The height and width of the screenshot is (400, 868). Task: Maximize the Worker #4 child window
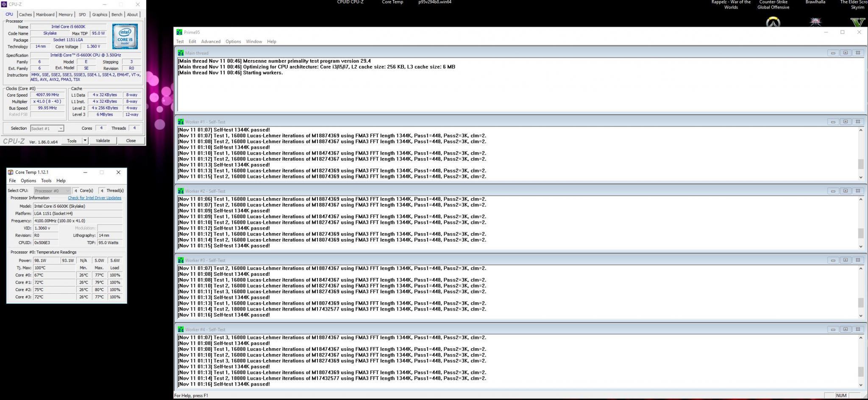[x=845, y=329]
